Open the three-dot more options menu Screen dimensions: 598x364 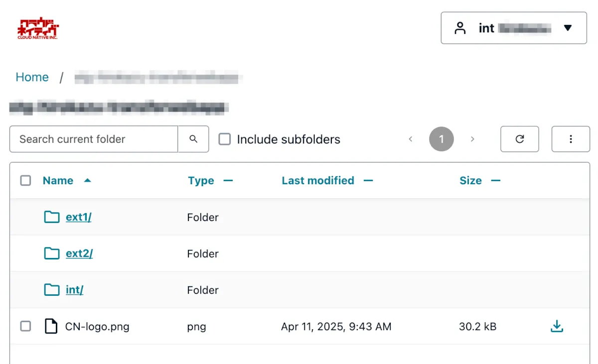(571, 139)
